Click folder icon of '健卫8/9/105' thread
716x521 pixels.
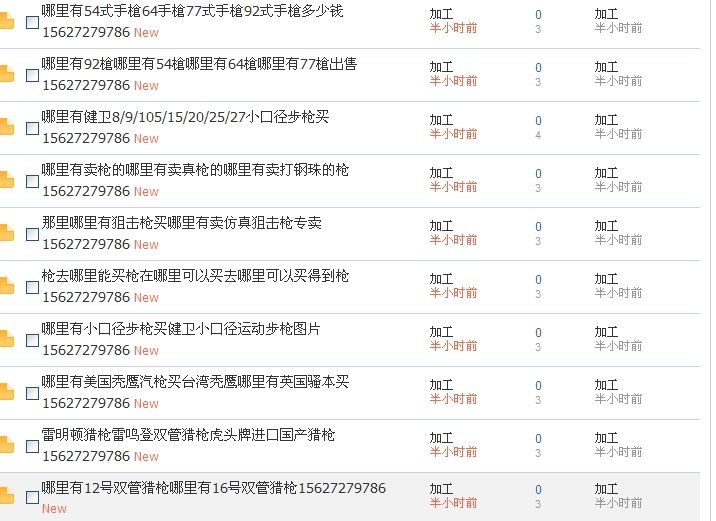(x=6, y=127)
